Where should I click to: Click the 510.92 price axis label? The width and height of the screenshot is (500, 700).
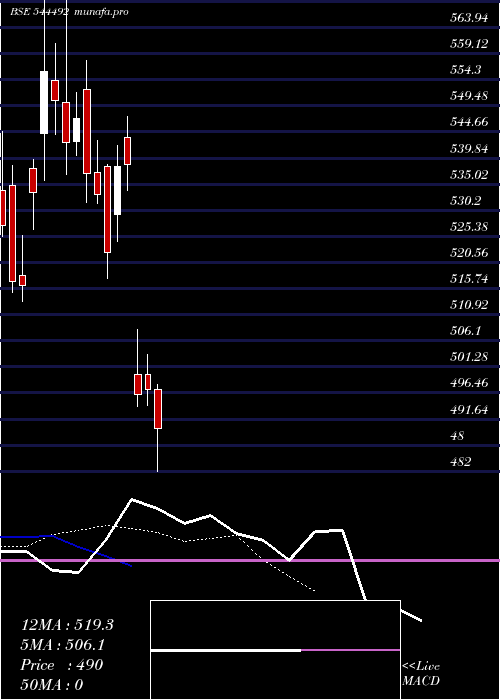pyautogui.click(x=469, y=305)
